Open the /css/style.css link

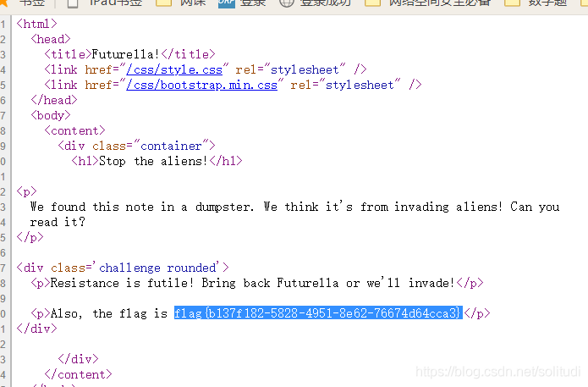174,69
